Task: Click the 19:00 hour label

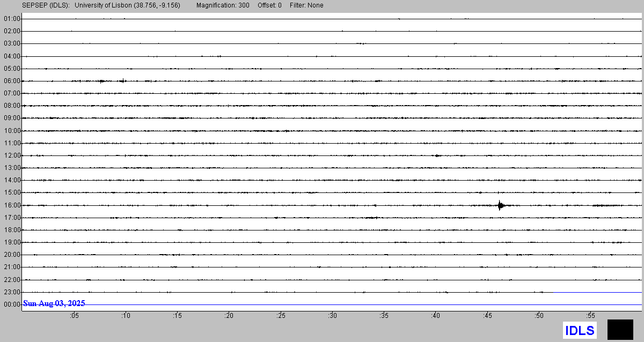Action: [12, 242]
